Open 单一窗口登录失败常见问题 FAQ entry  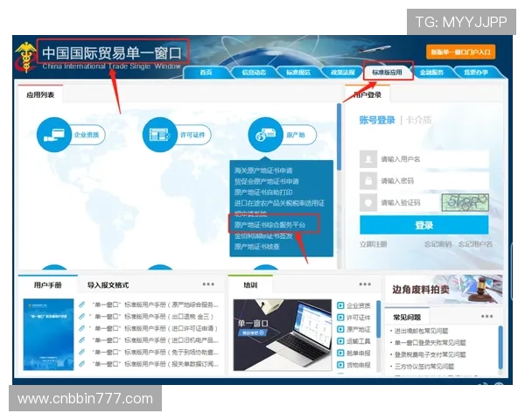click(430, 343)
